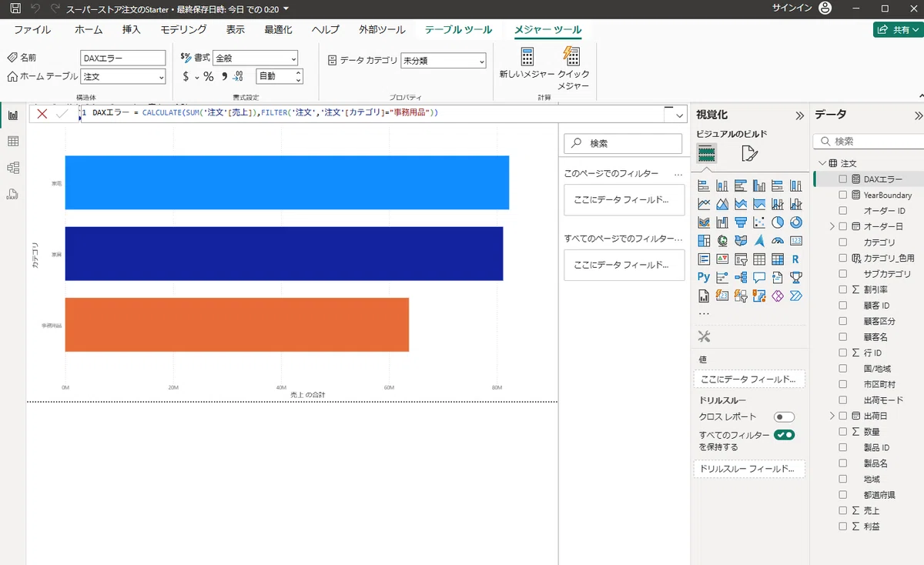Expand the formula bar with chevron
924x565 pixels.
(679, 115)
